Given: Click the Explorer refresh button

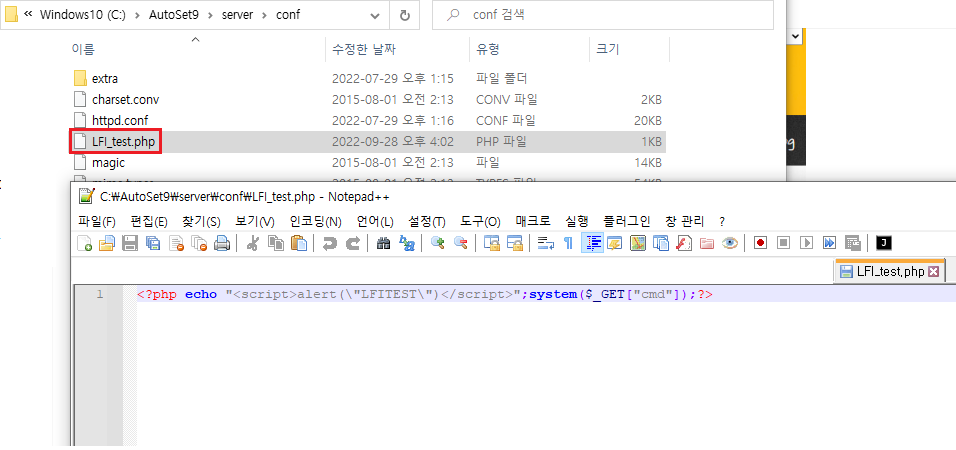Looking at the screenshot, I should [404, 15].
